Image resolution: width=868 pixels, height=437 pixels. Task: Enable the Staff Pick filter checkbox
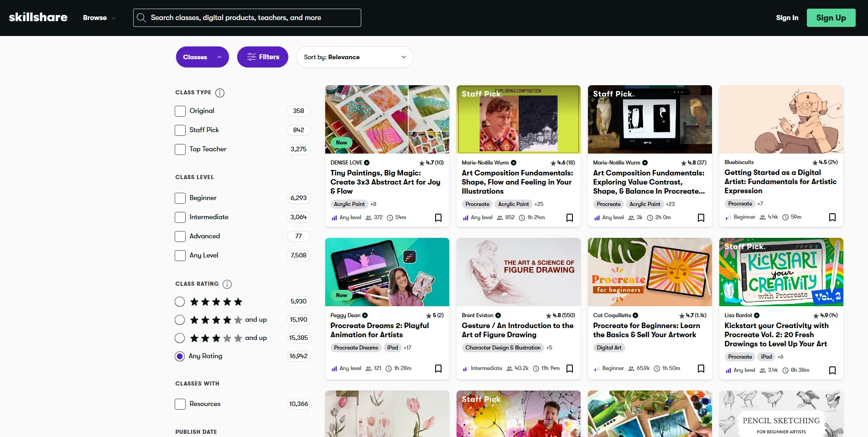180,130
